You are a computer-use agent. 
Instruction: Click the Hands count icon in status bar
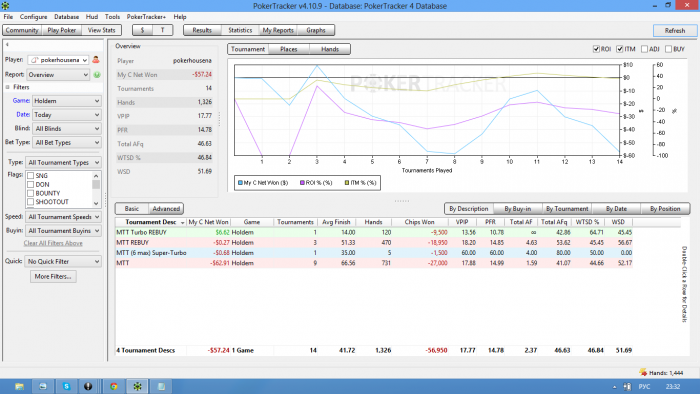(x=643, y=372)
